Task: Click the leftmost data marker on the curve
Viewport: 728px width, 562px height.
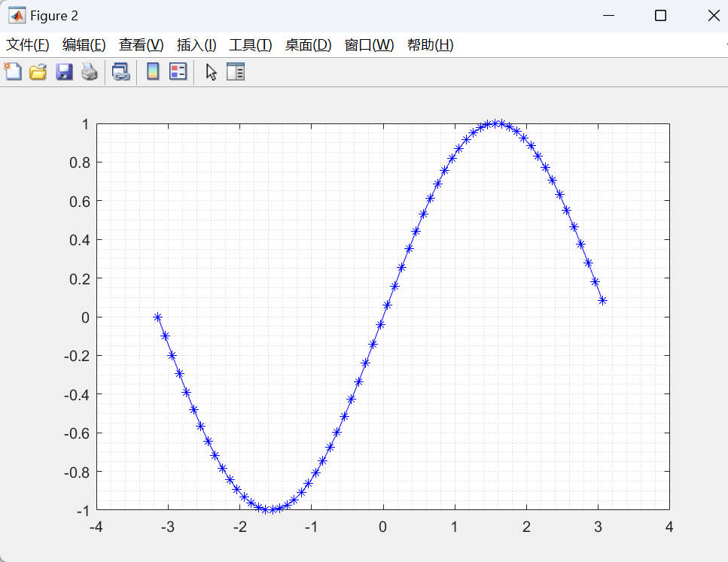Action: (x=157, y=317)
